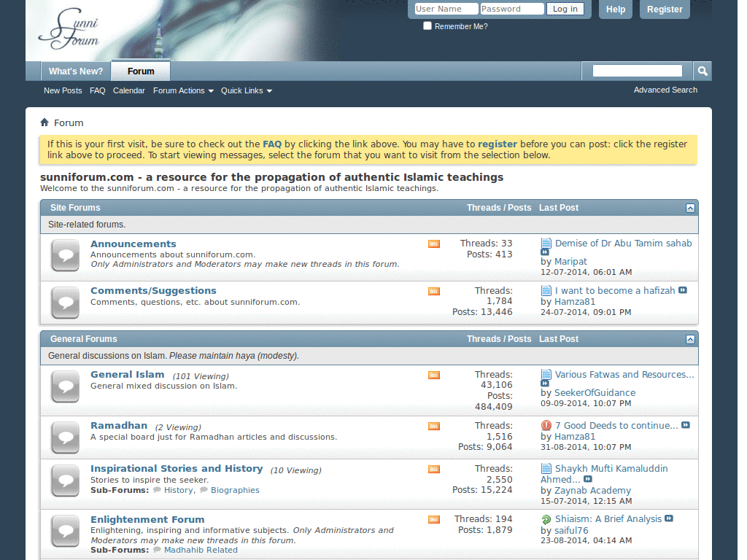Open the Ramadhan forum

point(119,425)
